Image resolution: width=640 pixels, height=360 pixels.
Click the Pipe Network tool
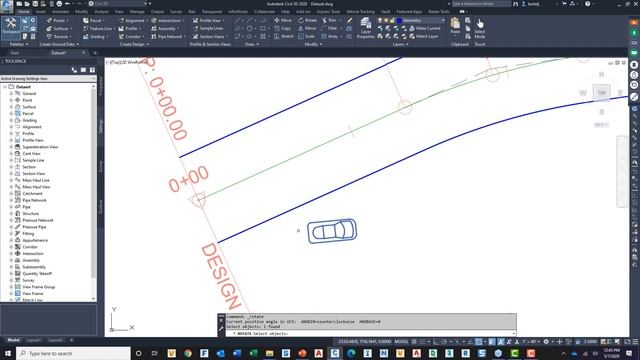coord(168,36)
